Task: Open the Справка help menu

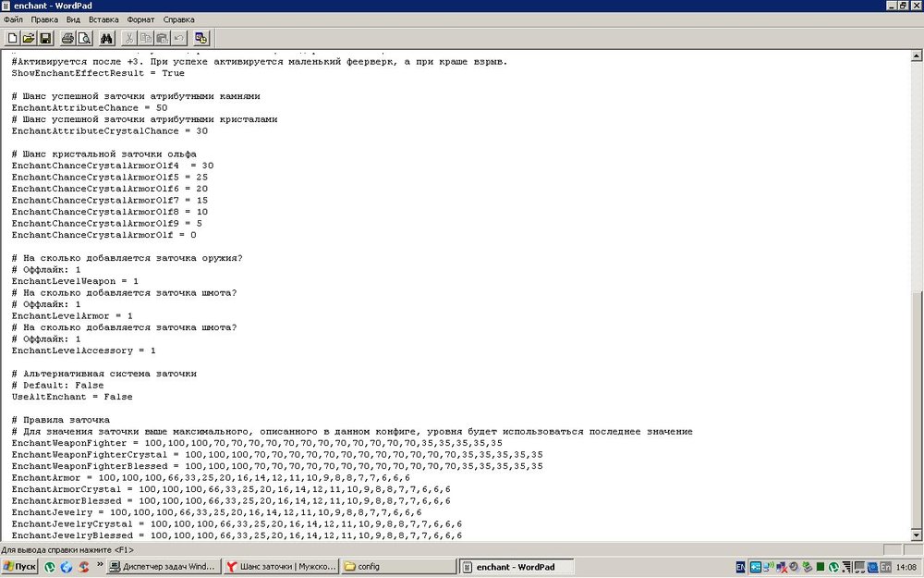Action: pyautogui.click(x=178, y=18)
